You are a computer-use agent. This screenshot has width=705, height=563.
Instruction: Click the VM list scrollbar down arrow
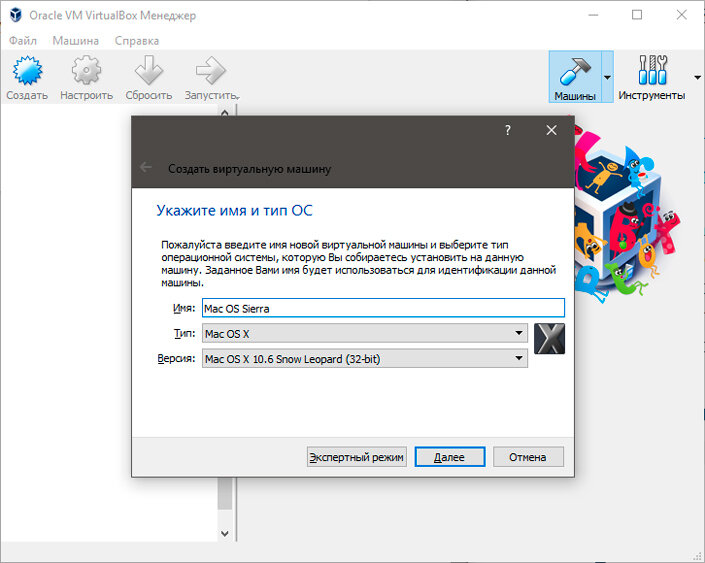click(x=225, y=534)
